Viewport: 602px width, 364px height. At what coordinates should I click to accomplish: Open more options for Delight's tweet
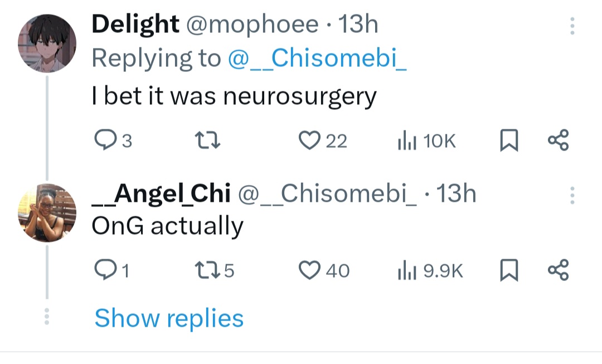572,26
